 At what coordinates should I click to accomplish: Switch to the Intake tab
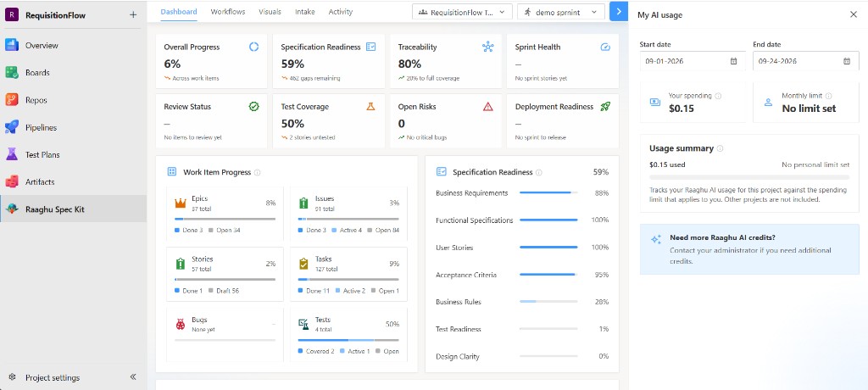(x=305, y=12)
